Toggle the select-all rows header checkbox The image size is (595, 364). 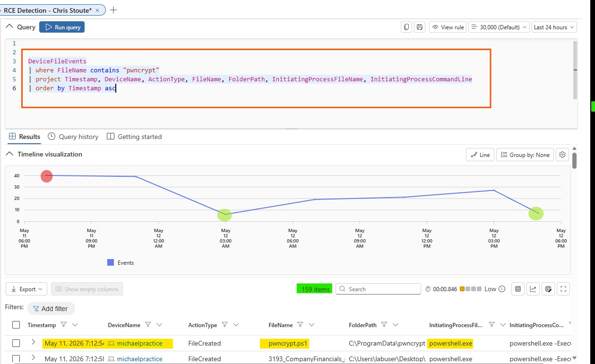coord(16,325)
